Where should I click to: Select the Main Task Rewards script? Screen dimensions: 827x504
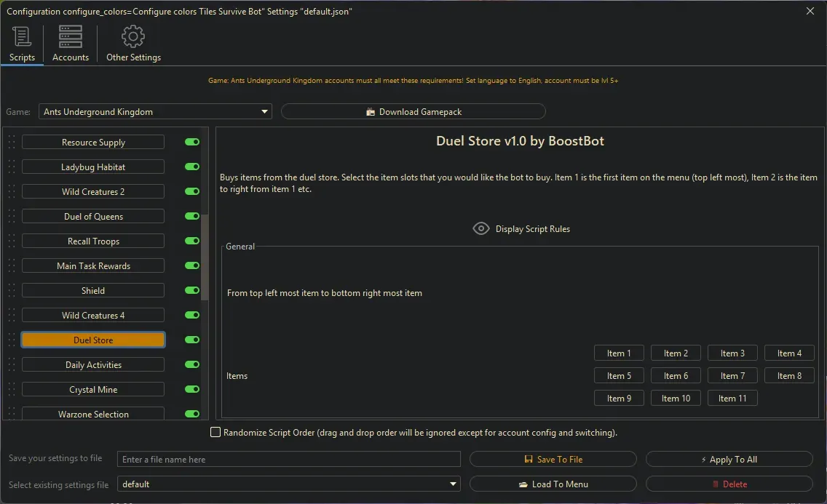tap(93, 266)
